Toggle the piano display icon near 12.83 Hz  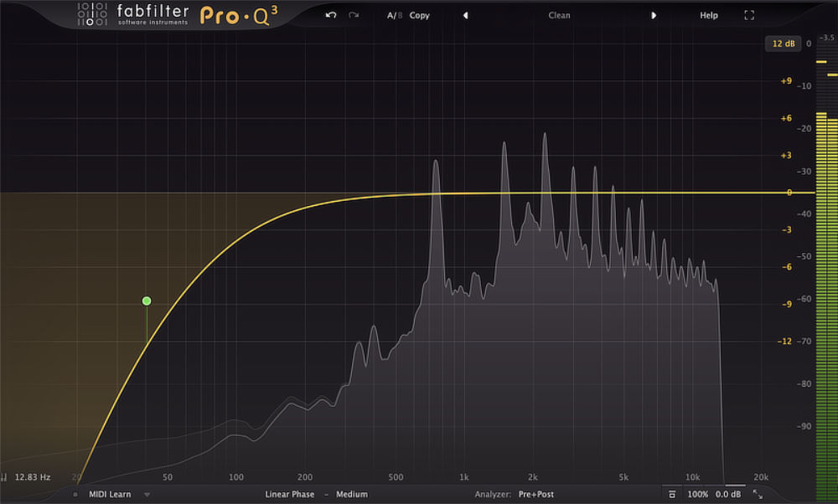coord(4,477)
